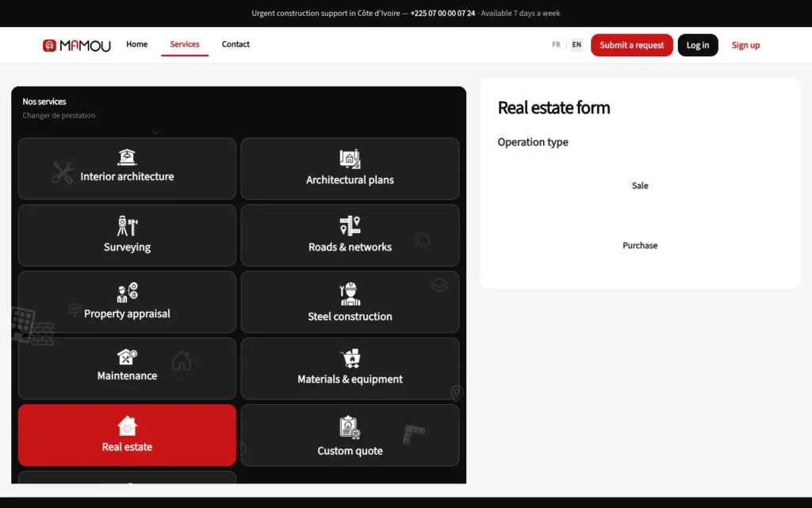The width and height of the screenshot is (812, 508).
Task: Click the Surveying tripod icon
Action: pyautogui.click(x=127, y=225)
